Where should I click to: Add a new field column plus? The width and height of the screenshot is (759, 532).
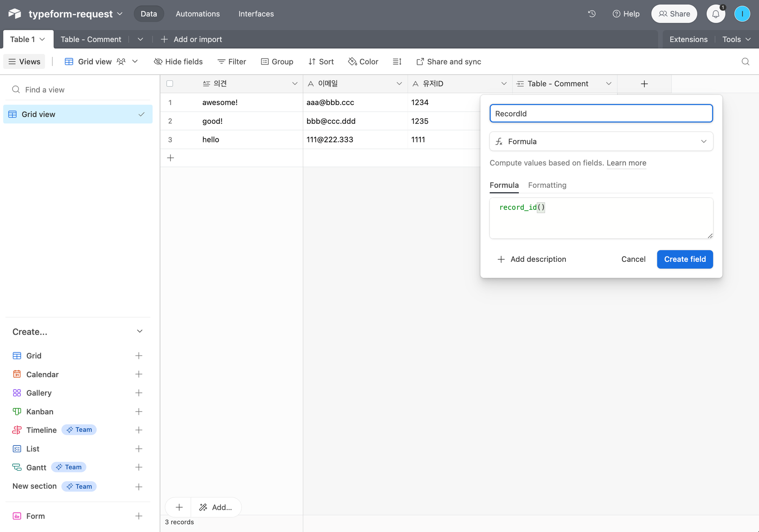644,84
